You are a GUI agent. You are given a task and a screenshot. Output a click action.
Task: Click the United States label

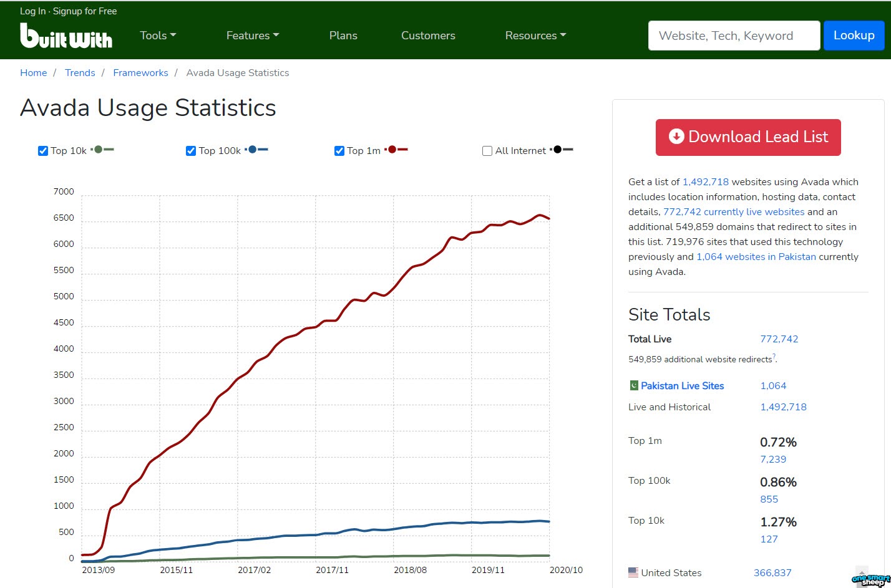click(x=671, y=573)
